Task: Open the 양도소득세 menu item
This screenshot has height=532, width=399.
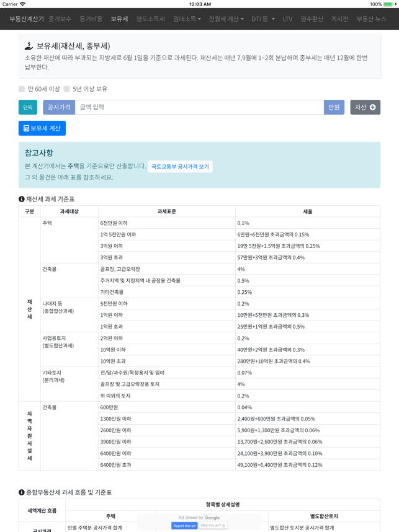Action: pyautogui.click(x=151, y=19)
